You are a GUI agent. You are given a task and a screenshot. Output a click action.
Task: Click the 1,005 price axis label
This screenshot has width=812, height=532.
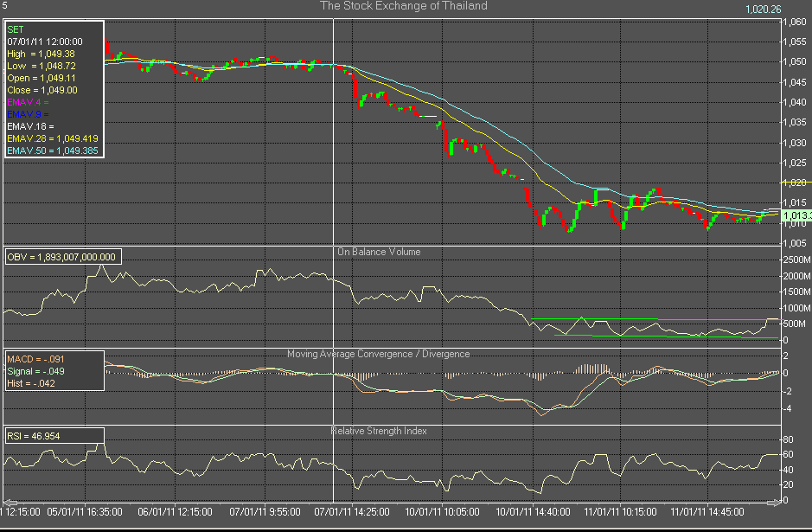point(795,243)
